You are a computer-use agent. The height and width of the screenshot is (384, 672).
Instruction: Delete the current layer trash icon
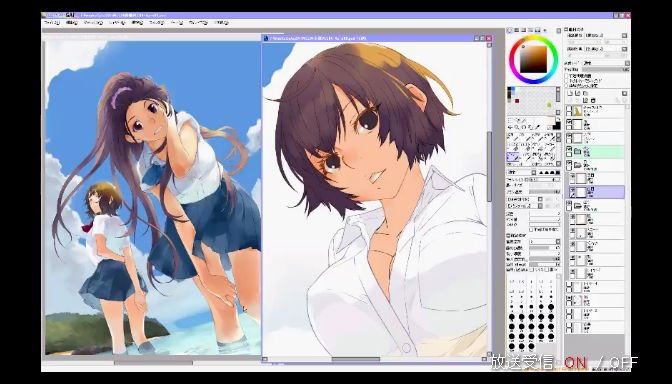(x=593, y=100)
